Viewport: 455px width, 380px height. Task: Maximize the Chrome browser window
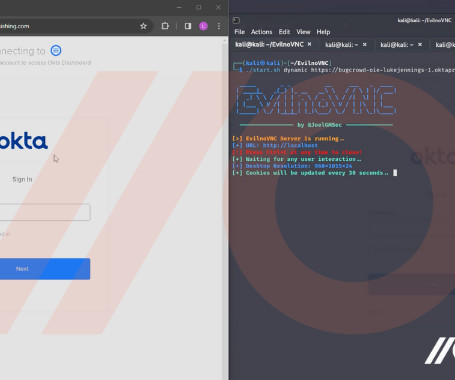pyautogui.click(x=199, y=7)
